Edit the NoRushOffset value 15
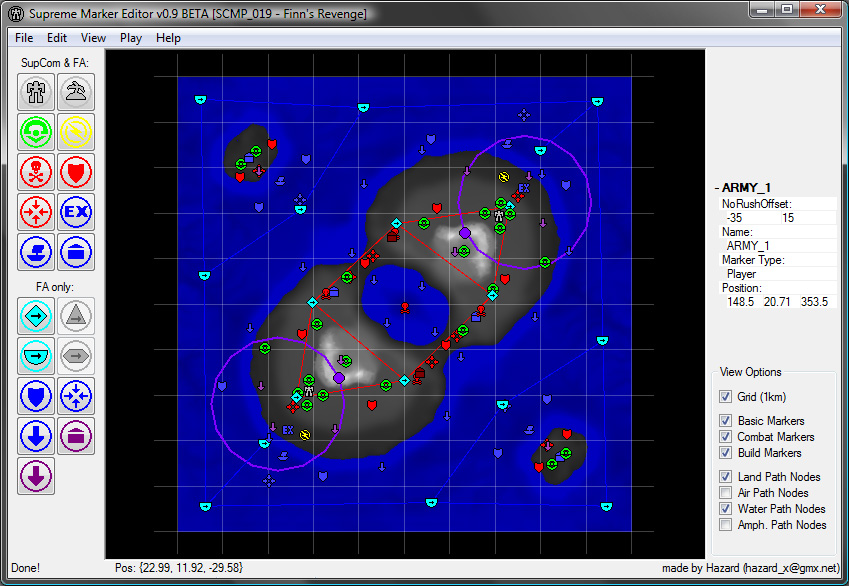This screenshot has width=849, height=586. [788, 218]
